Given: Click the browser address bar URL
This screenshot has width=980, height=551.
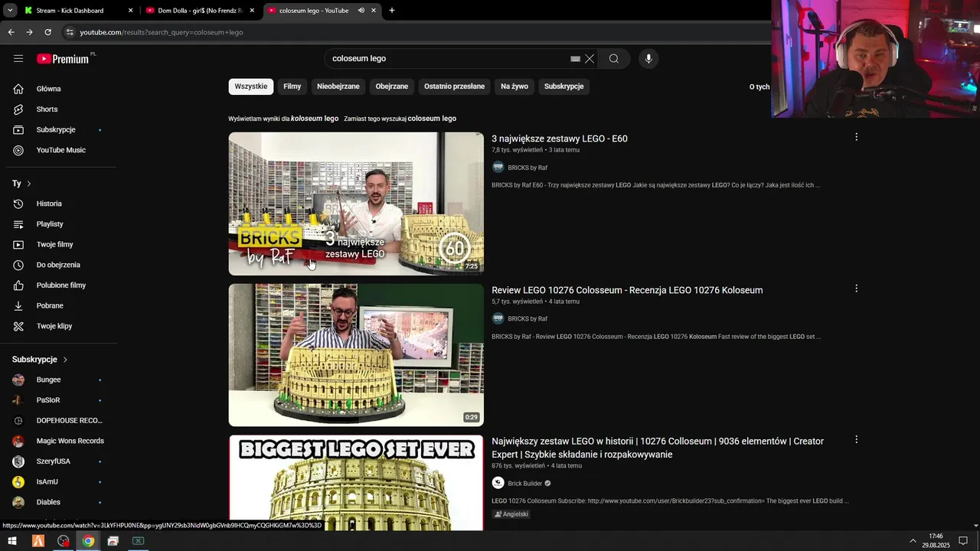Looking at the screenshot, I should pos(162,32).
